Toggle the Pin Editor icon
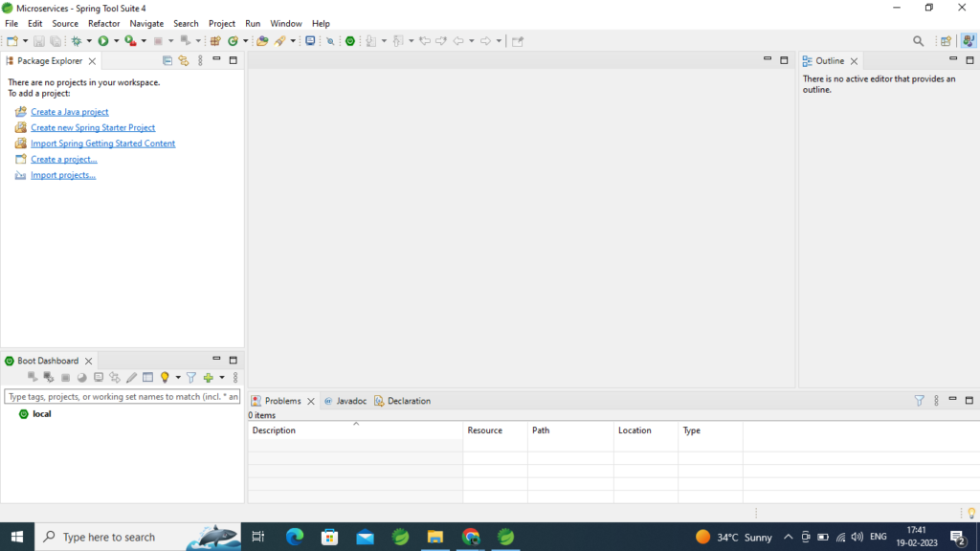Viewport: 980px width, 551px height. 518,41
